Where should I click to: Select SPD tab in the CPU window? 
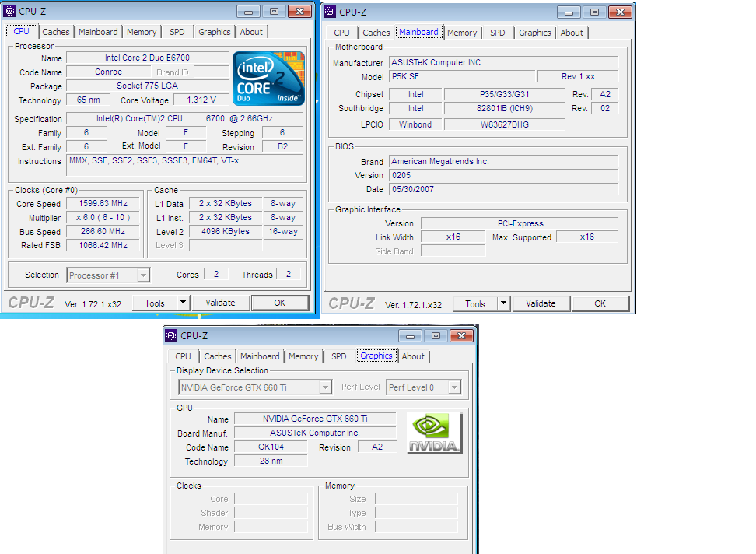point(177,32)
